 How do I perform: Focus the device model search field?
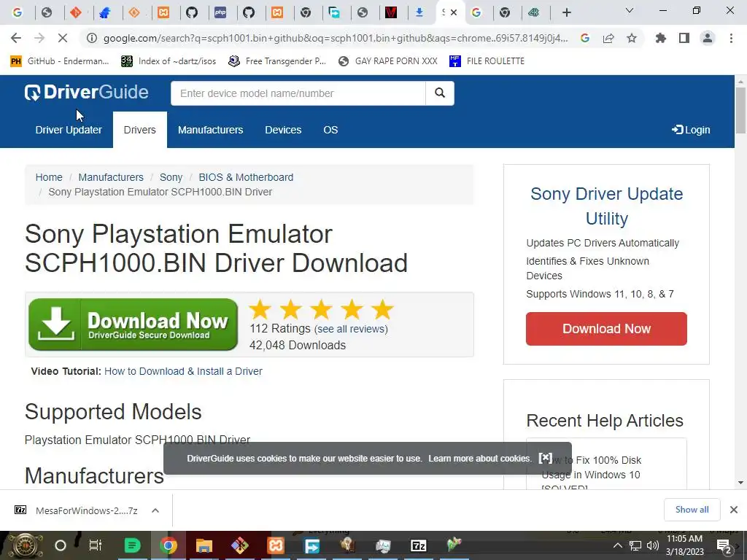[298, 93]
